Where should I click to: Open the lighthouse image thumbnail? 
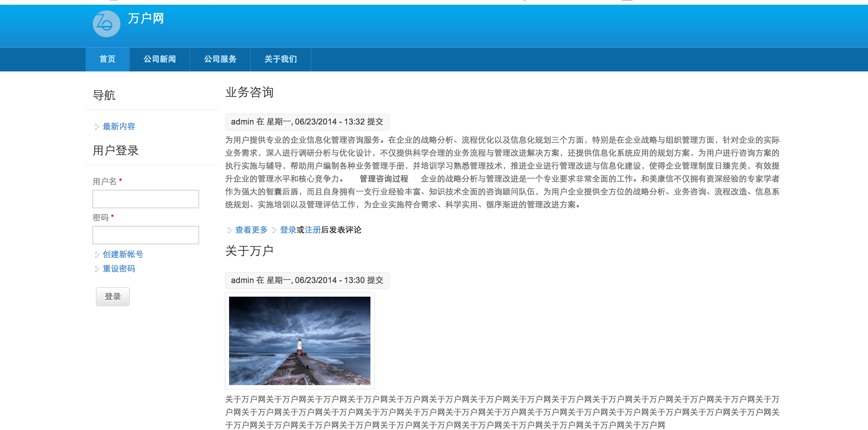point(299,341)
